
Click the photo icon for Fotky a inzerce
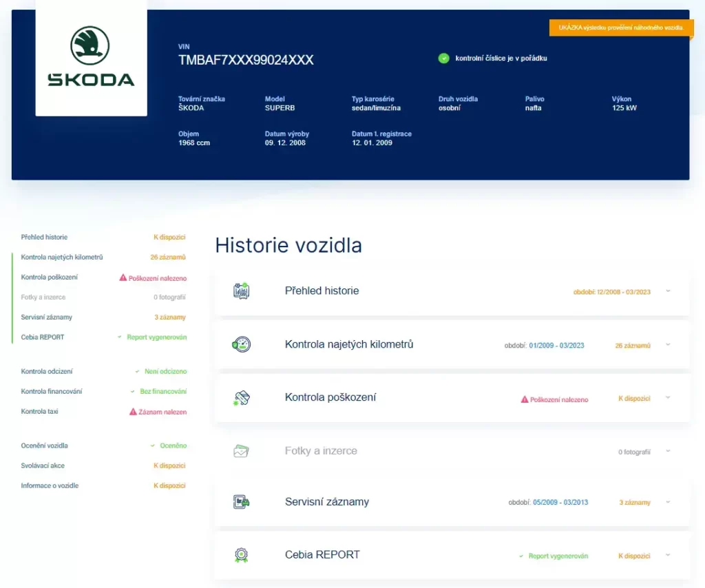click(x=242, y=451)
